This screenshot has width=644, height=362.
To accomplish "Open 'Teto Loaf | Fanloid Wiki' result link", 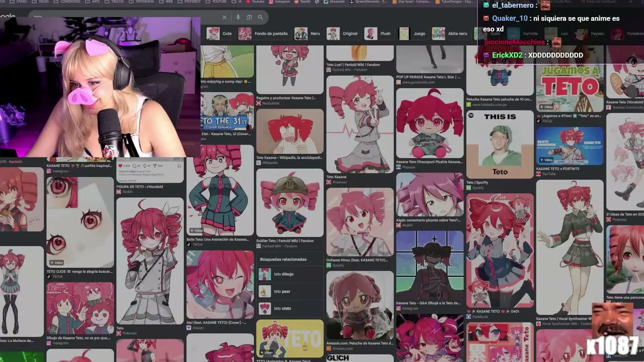I will coord(353,65).
